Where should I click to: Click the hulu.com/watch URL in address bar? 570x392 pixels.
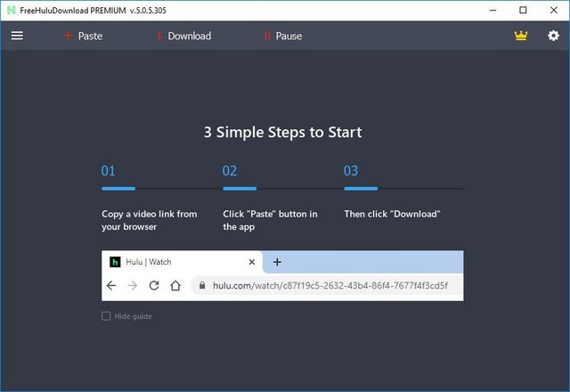click(x=330, y=285)
